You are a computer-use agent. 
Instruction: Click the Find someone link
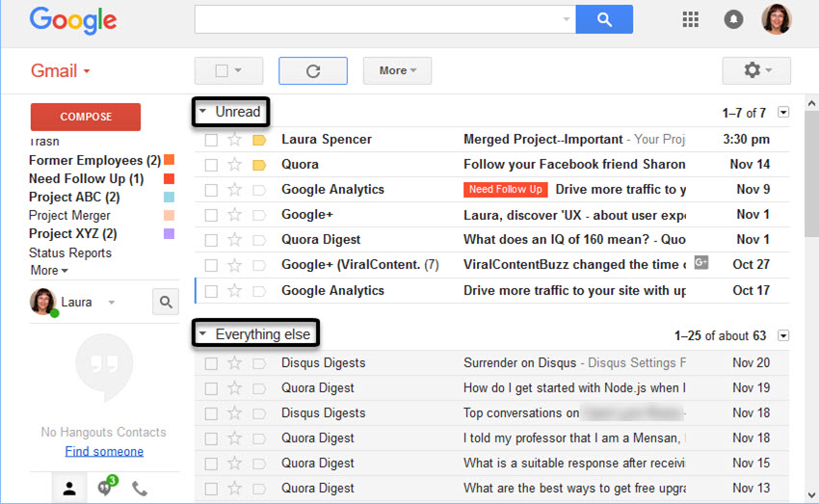(x=104, y=451)
